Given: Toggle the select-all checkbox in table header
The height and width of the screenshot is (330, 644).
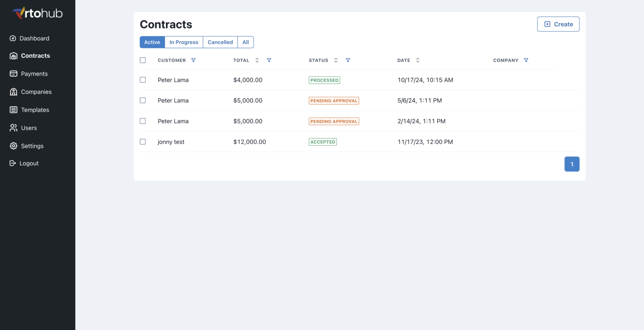Looking at the screenshot, I should (143, 60).
